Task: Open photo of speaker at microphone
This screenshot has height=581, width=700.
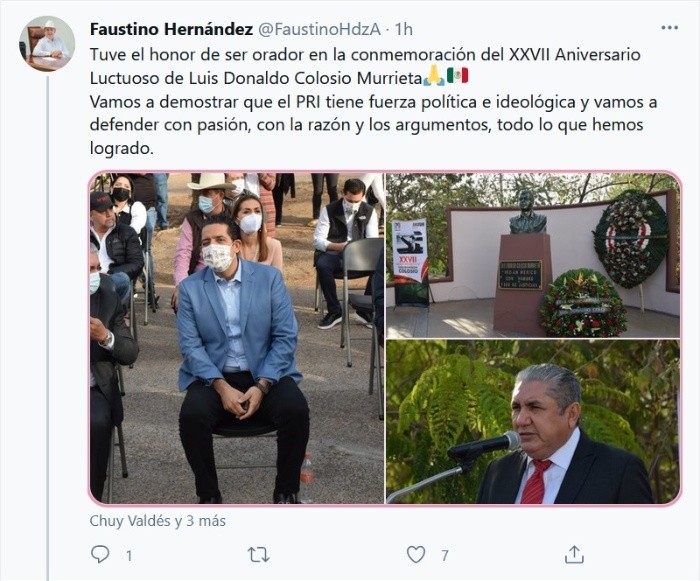Action: [x=533, y=422]
